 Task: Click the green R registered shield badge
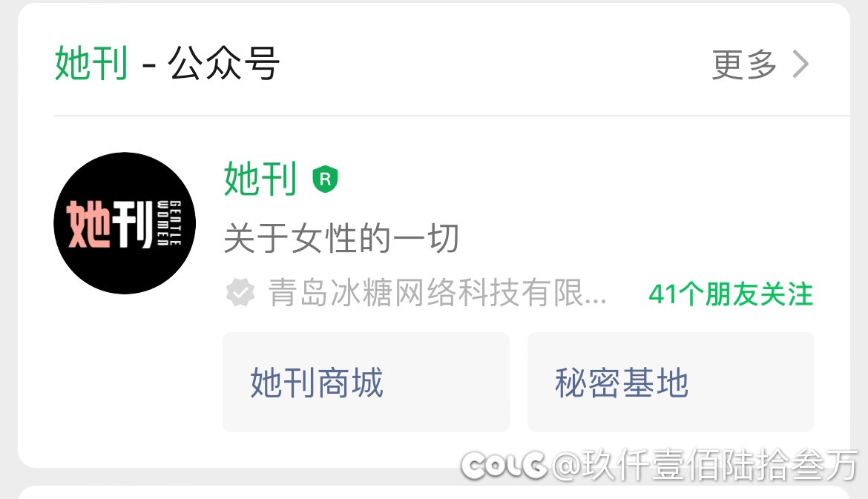[x=325, y=179]
